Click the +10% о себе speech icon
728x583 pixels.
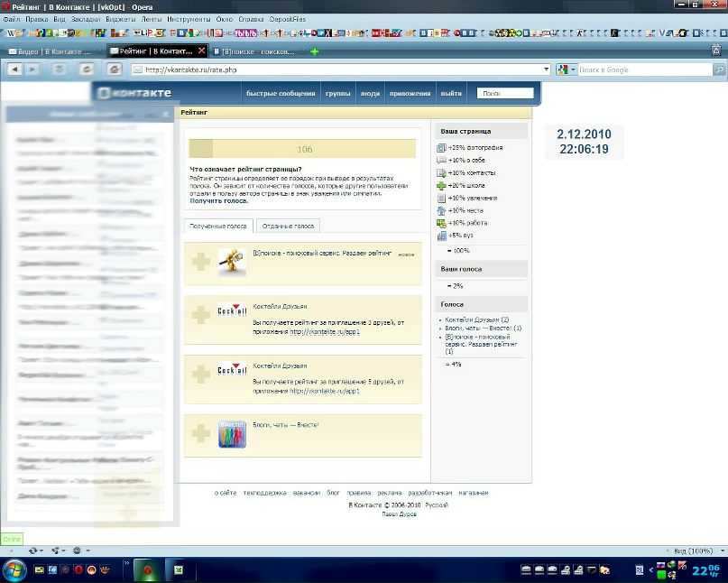point(441,161)
